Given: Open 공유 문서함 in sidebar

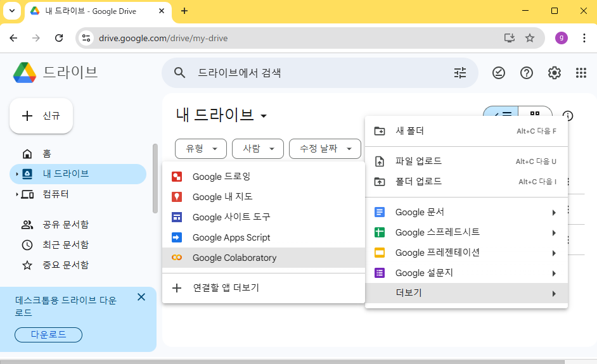Looking at the screenshot, I should [78, 224].
